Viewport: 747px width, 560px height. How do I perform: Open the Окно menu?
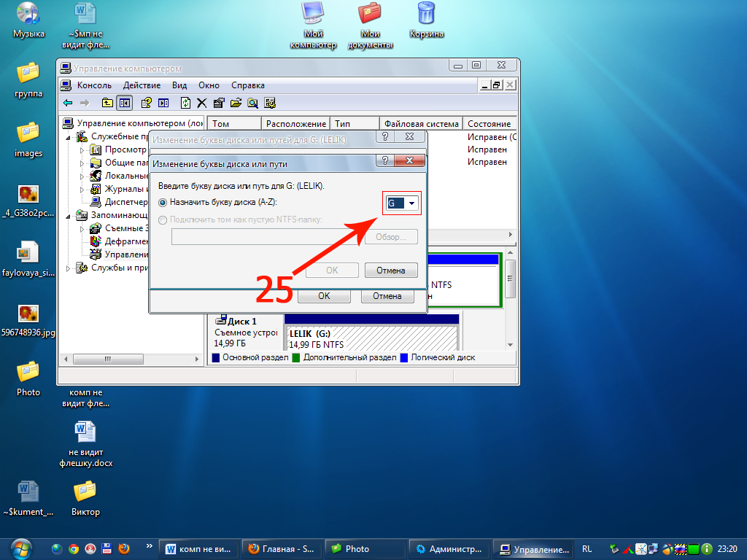209,85
